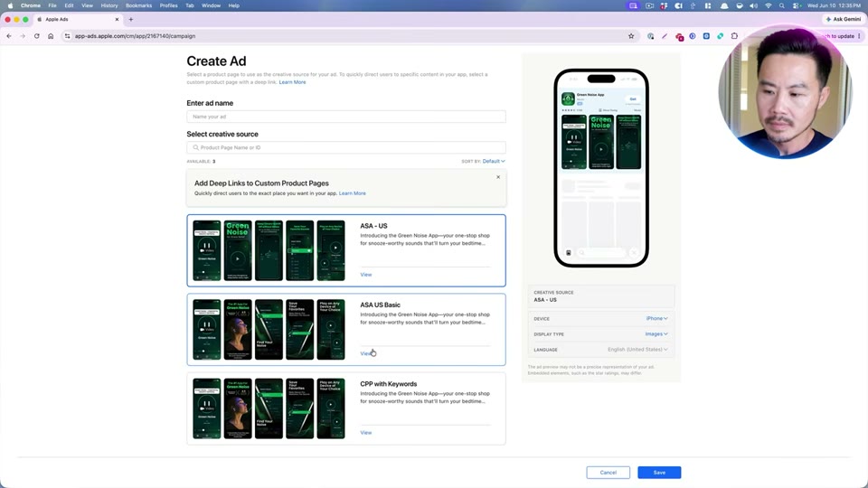Click the site info icon in address bar

[x=67, y=36]
